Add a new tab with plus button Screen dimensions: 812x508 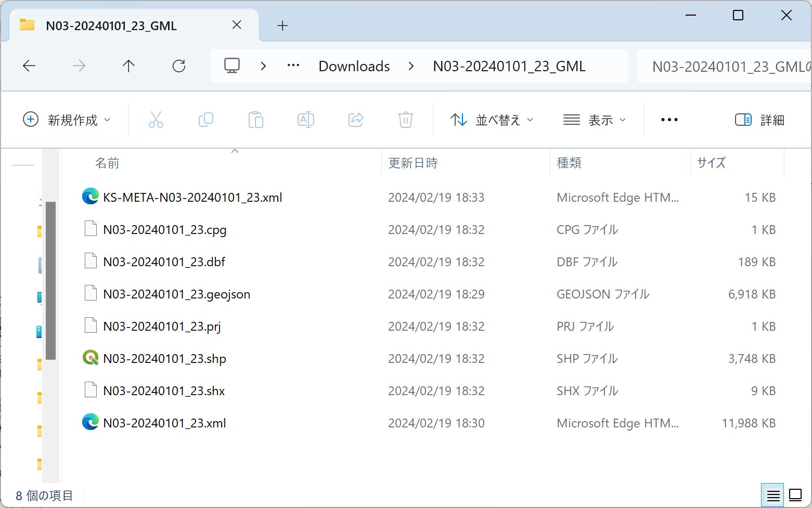282,25
